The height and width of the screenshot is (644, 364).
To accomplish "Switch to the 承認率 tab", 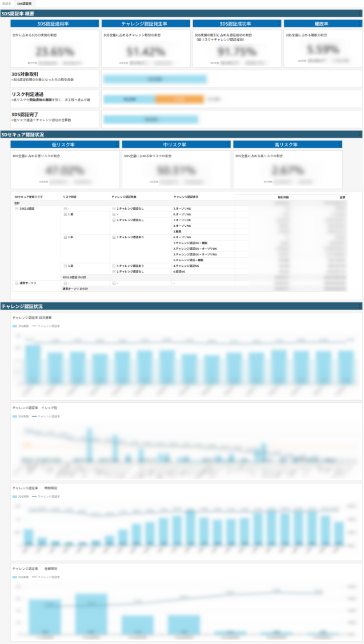I will point(6,3).
